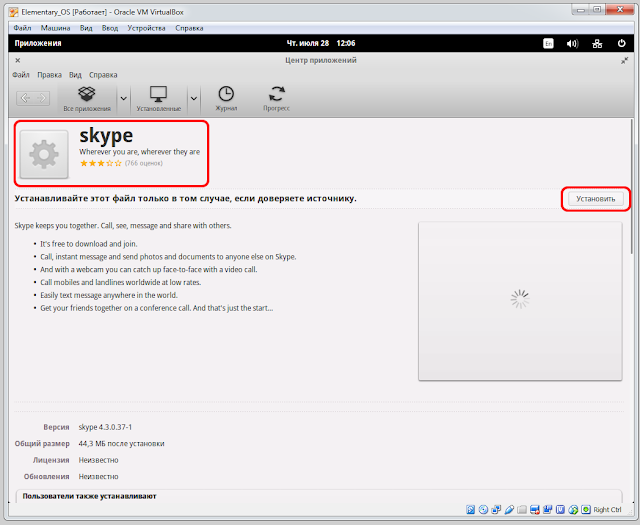Click VirtualBox display icon with the red dot
Viewport: 640px width, 525px height.
[x=535, y=509]
